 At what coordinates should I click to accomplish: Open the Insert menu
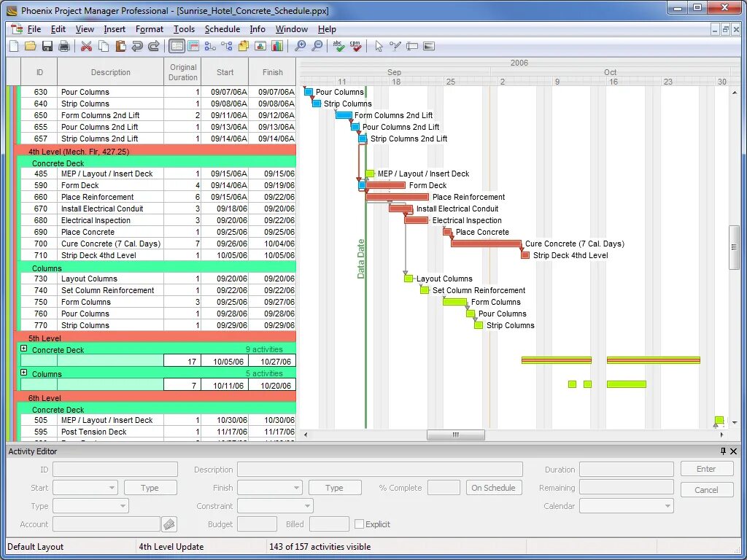[115, 29]
